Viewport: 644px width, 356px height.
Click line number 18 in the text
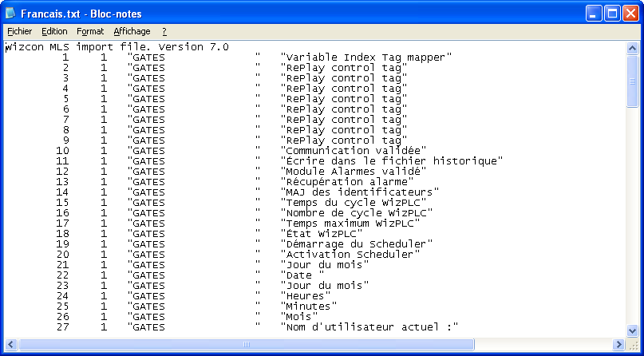[62, 234]
